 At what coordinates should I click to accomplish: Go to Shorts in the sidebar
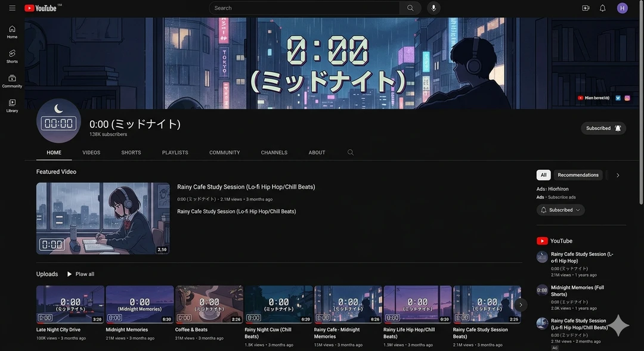[x=12, y=56]
